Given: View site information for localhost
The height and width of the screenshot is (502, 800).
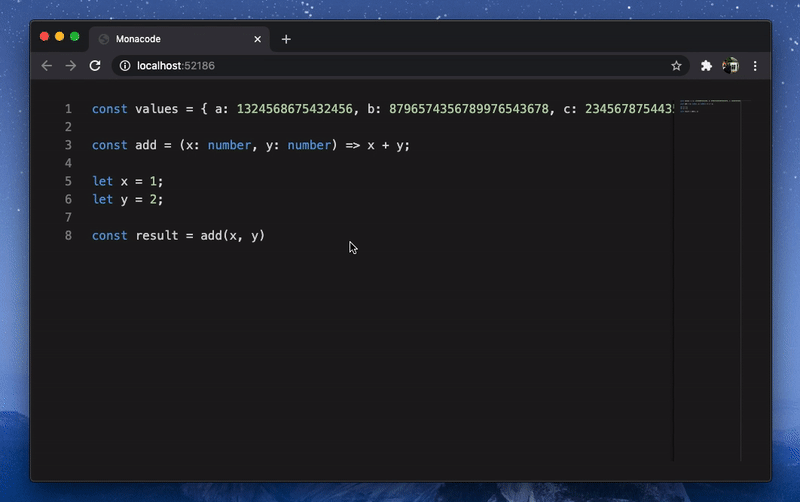Looking at the screenshot, I should 125,66.
